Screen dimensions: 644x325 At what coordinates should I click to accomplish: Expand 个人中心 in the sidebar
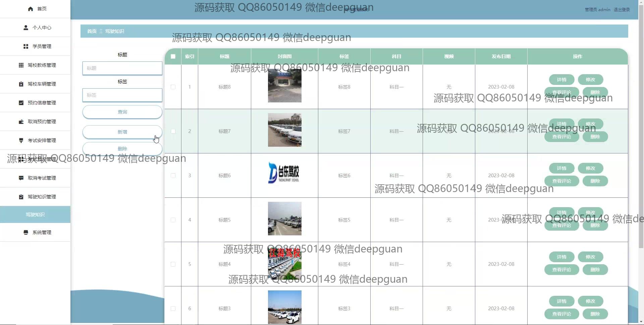(35, 28)
